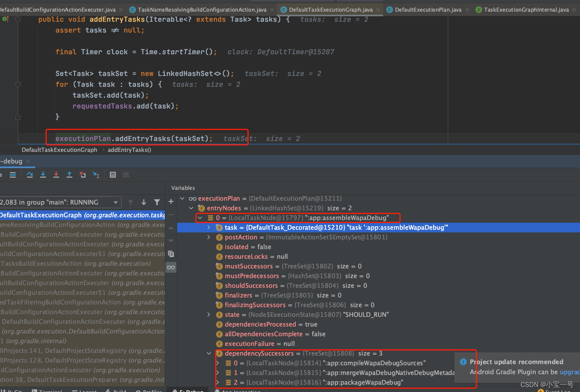Click the Step Into debugger icon
The width and height of the screenshot is (580, 392).
click(43, 175)
